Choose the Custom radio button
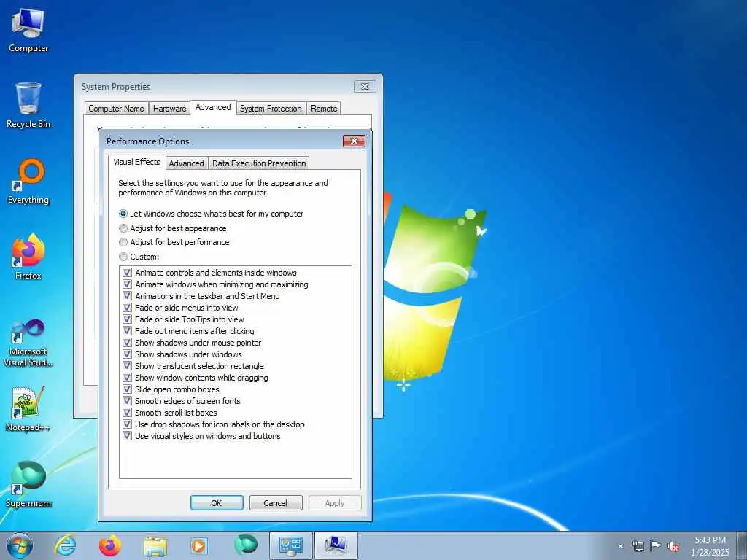 coord(123,257)
